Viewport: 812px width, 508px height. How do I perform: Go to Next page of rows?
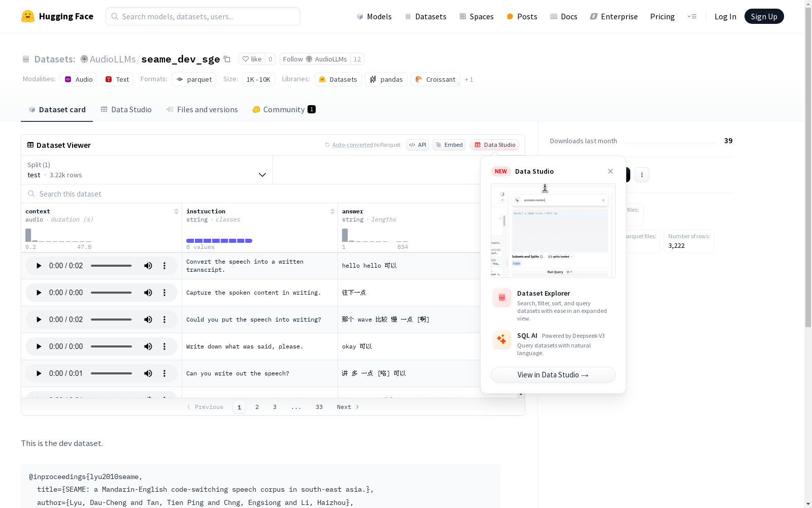point(348,407)
